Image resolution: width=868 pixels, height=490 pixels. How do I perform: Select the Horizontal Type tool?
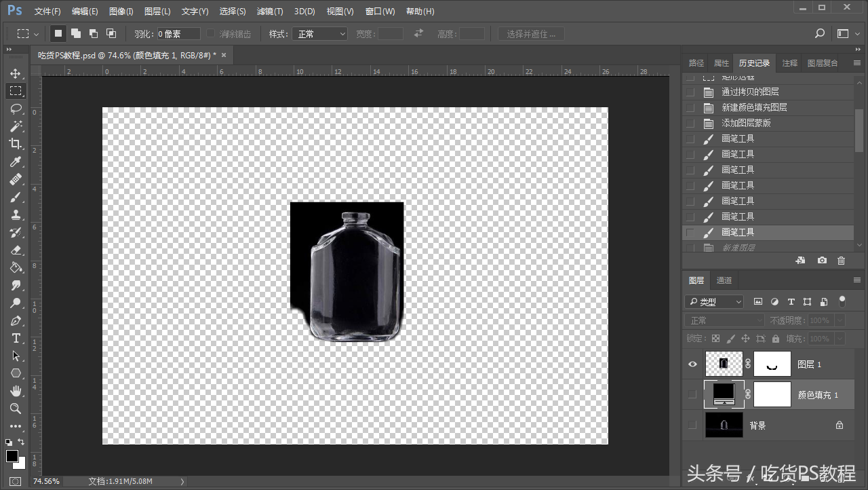(15, 338)
